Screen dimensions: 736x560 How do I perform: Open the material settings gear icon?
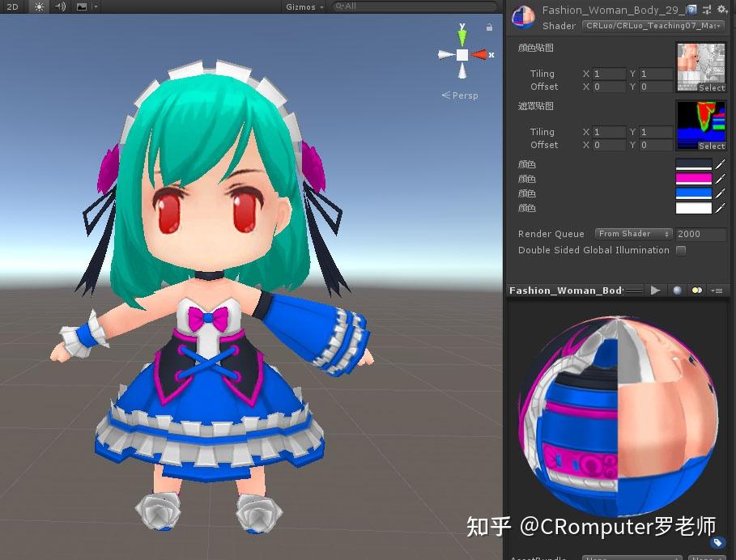click(722, 10)
